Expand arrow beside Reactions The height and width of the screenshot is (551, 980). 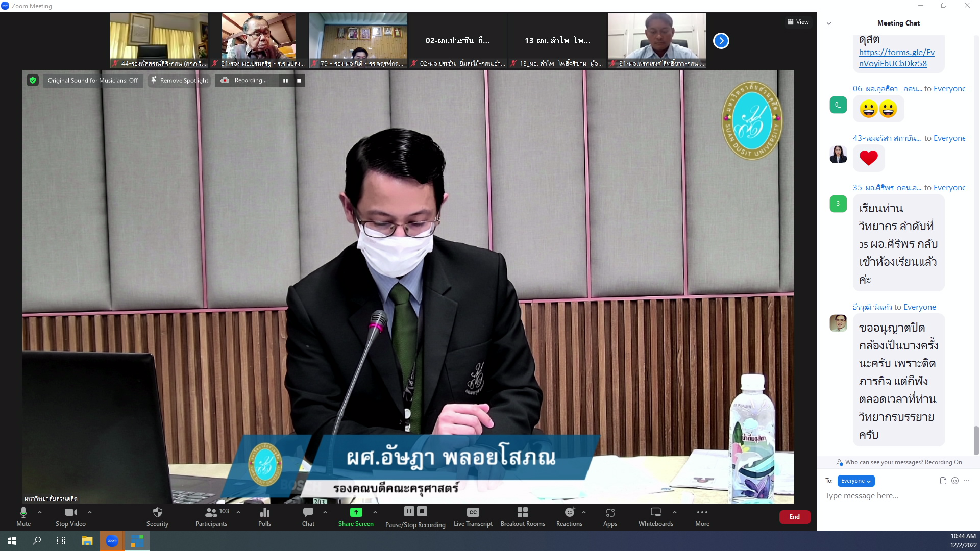point(584,512)
